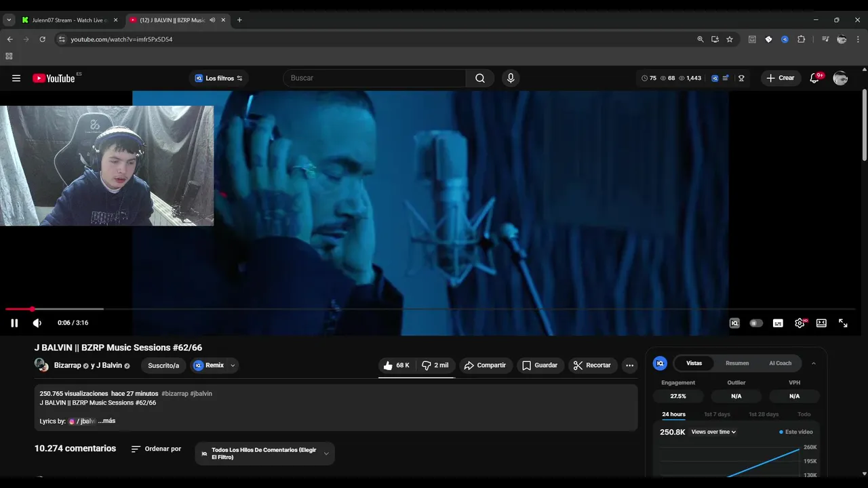Switch to Julenn07 Stream browser tab
This screenshot has height=488, width=868.
coord(69,20)
